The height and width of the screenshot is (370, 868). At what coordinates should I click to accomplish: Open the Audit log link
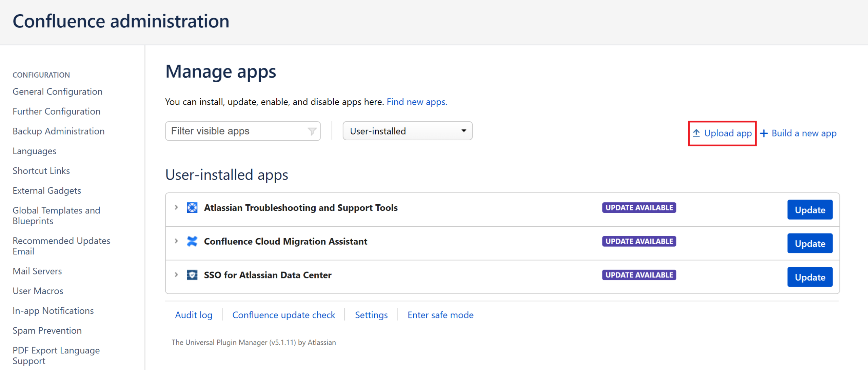[x=194, y=315]
